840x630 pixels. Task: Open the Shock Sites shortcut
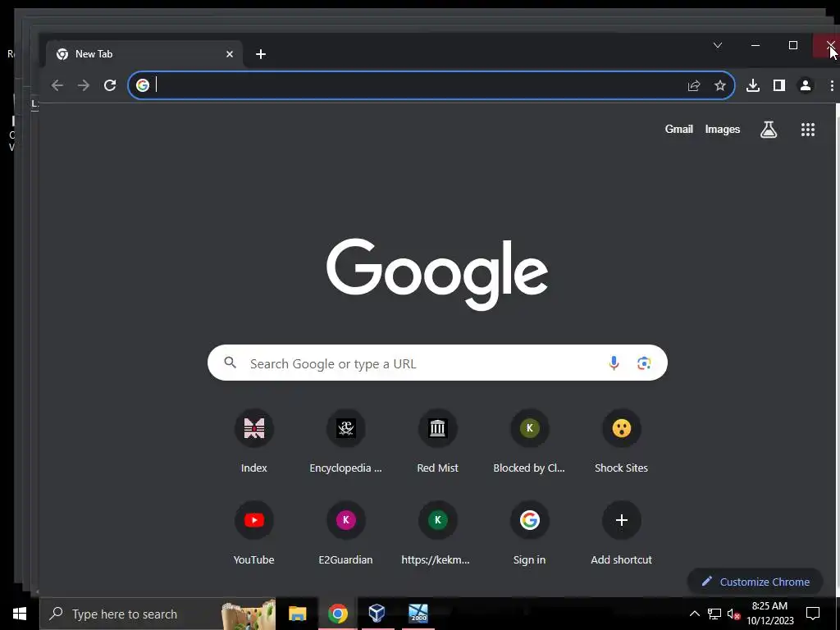click(622, 441)
